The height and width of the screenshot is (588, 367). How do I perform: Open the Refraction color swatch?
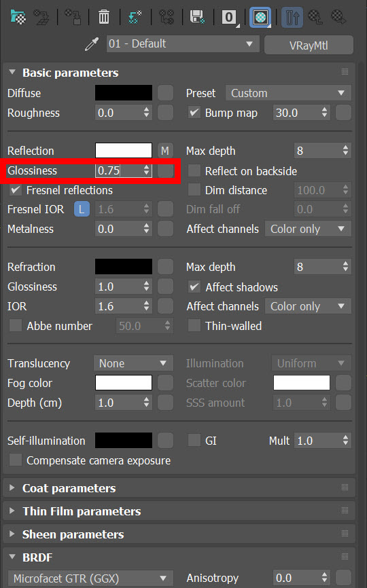click(x=124, y=267)
